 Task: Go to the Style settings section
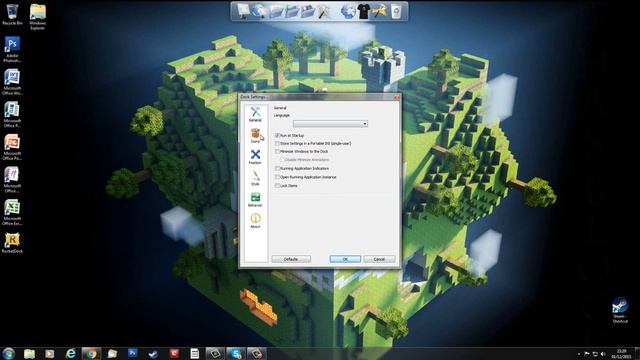255,178
